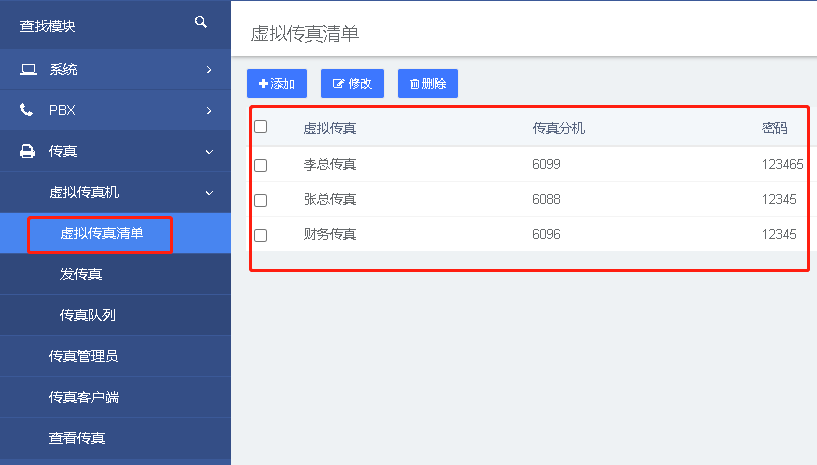Click password 123465 cell

click(782, 165)
